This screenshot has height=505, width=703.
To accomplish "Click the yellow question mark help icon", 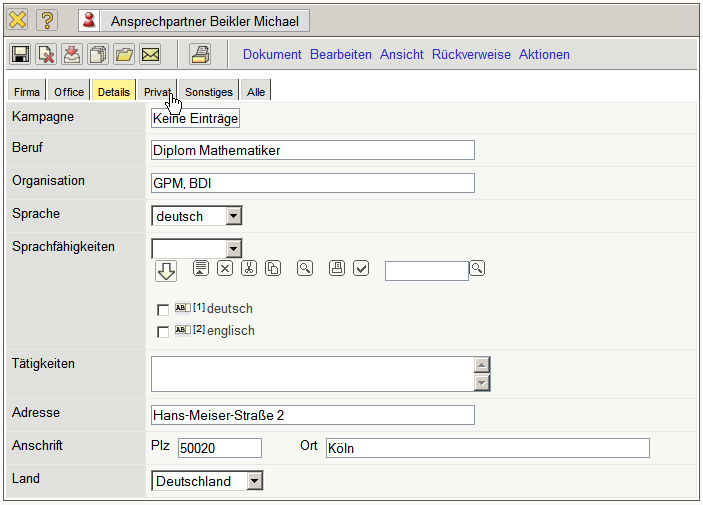I will (48, 20).
